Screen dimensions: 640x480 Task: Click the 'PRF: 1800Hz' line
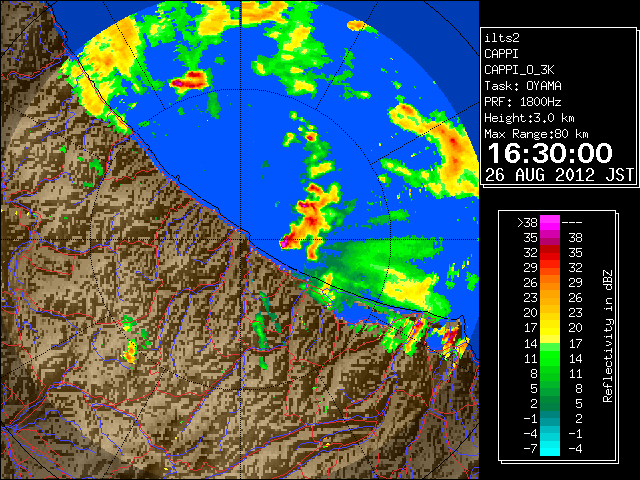coord(523,102)
